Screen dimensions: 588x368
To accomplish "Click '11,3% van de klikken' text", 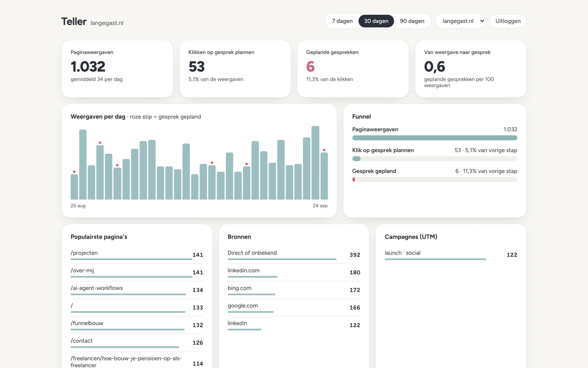I will coord(330,79).
